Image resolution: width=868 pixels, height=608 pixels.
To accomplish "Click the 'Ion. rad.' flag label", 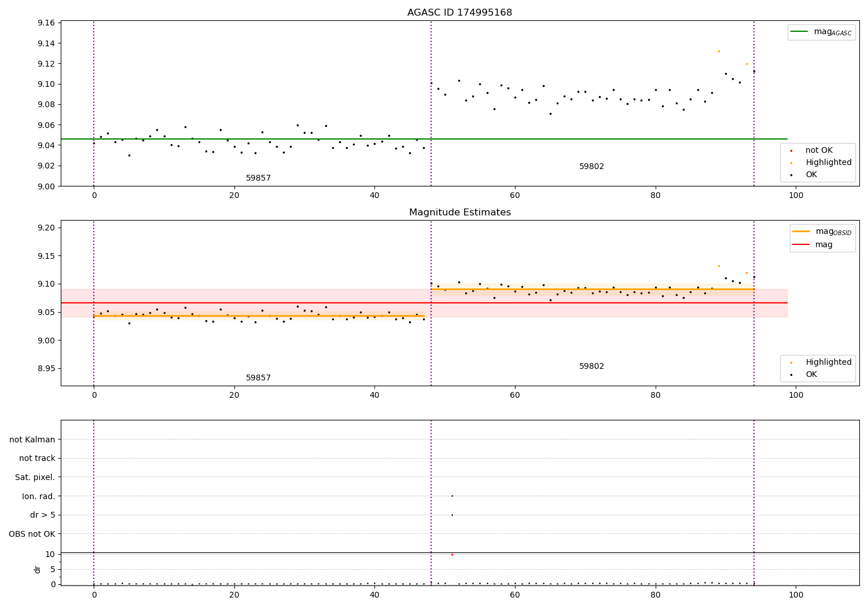I will tap(39, 496).
